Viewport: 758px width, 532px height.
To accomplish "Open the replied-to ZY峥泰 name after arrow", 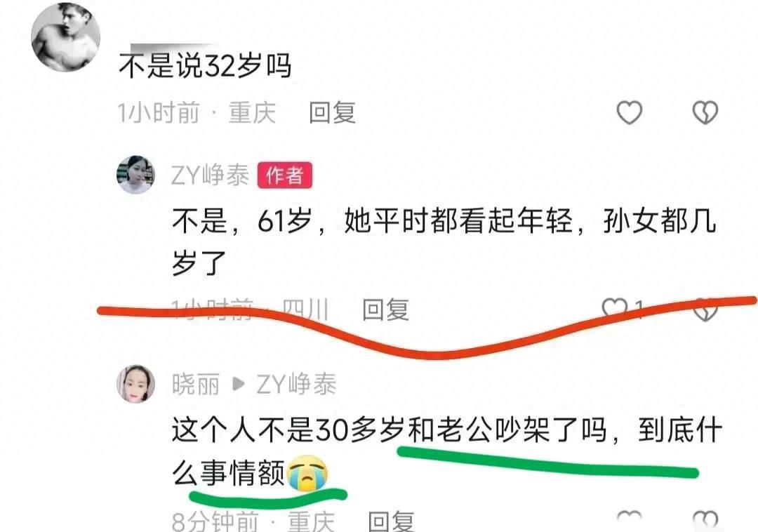I will tap(296, 385).
